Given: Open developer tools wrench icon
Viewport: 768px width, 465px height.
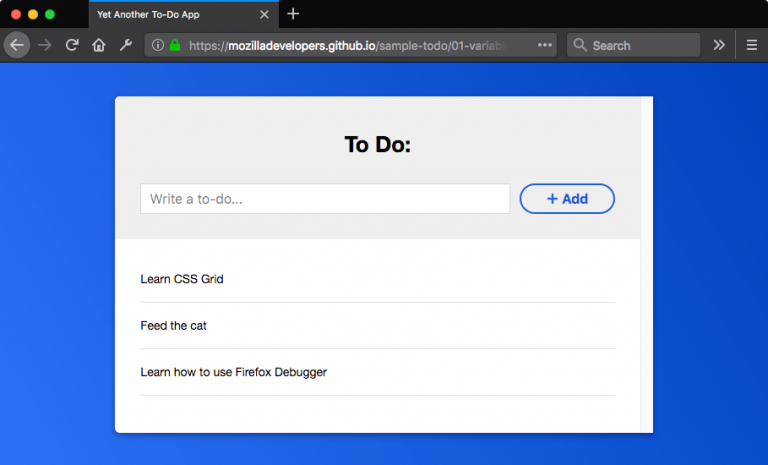Looking at the screenshot, I should pos(126,46).
